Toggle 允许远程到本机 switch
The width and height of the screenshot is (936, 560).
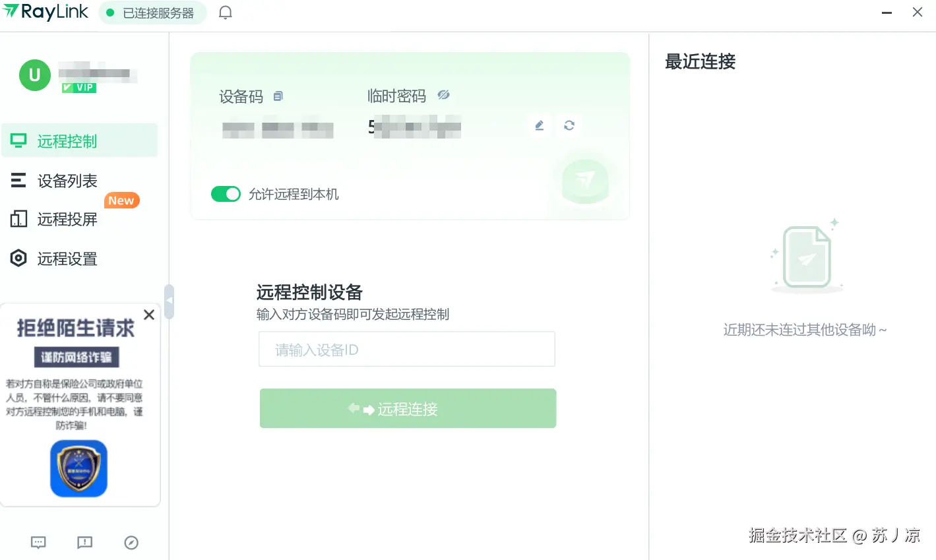226,194
